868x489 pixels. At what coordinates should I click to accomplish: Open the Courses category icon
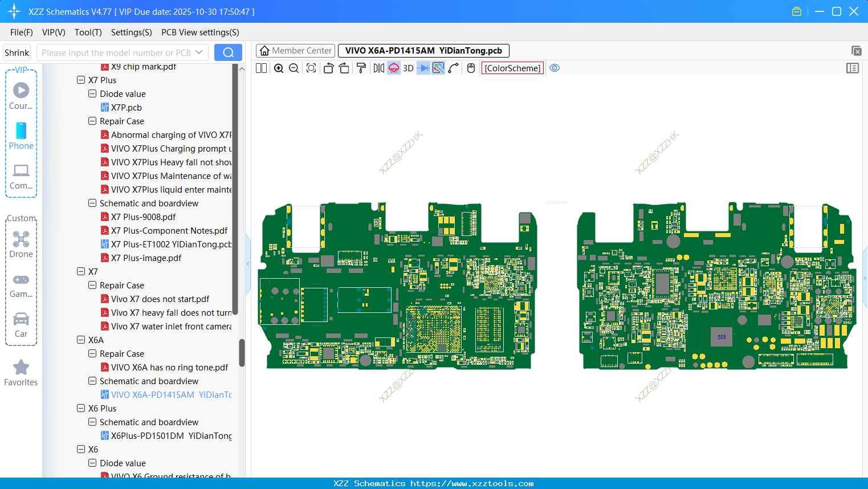(21, 96)
